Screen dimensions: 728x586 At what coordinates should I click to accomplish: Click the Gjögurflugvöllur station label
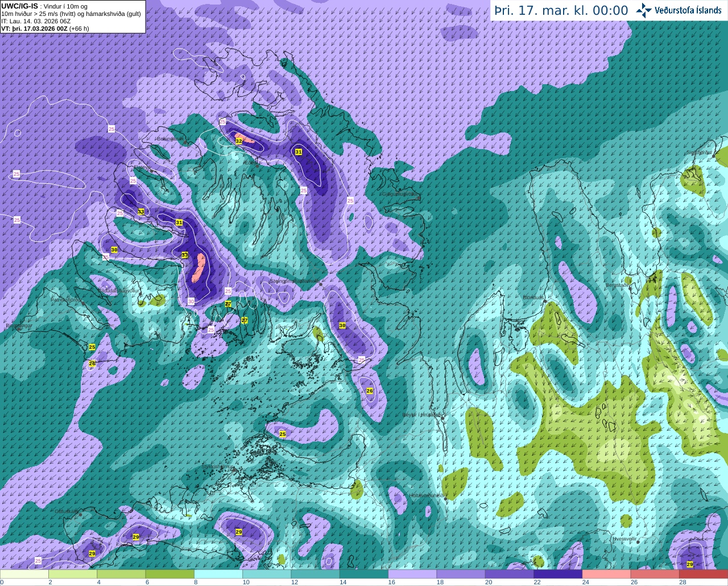coord(401,194)
